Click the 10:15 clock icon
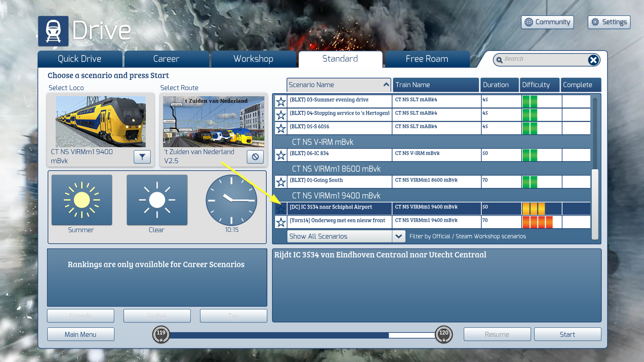Screen dimensions: 644x362 pos(231,200)
